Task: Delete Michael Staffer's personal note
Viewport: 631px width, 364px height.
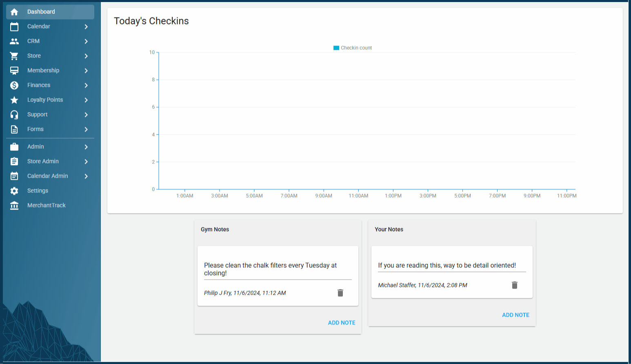Action: pos(514,285)
